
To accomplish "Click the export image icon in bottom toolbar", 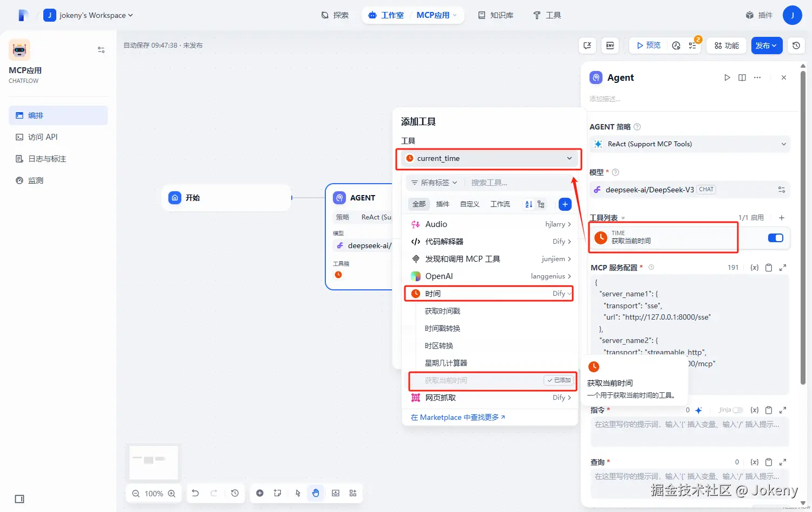I will [x=336, y=493].
